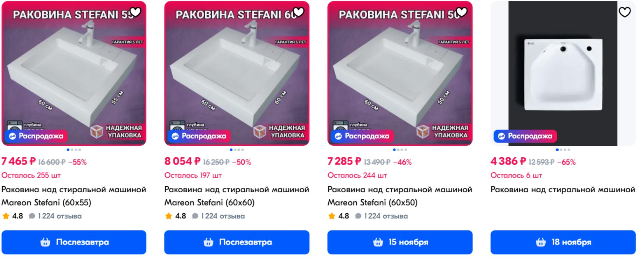Screen dimensions: 644x262
Task: Click the star rating icon under Stefani 60x55
Action: coord(6,216)
